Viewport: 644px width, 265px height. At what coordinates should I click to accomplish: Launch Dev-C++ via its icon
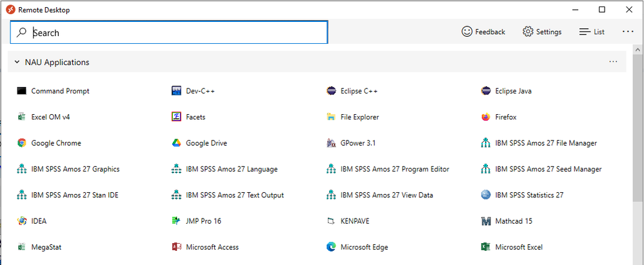click(x=176, y=91)
